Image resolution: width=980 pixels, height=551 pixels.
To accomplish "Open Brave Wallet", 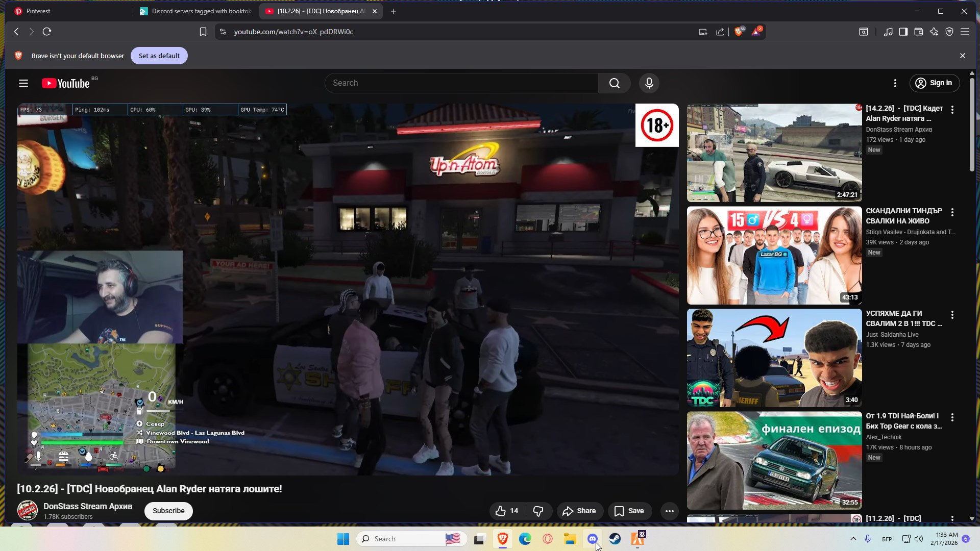I will (x=919, y=32).
